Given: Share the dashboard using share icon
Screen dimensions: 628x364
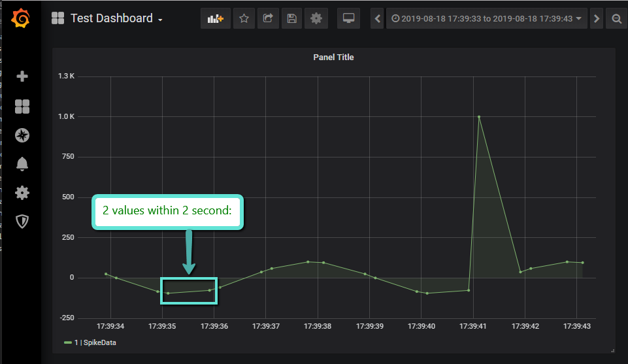Looking at the screenshot, I should (x=267, y=19).
